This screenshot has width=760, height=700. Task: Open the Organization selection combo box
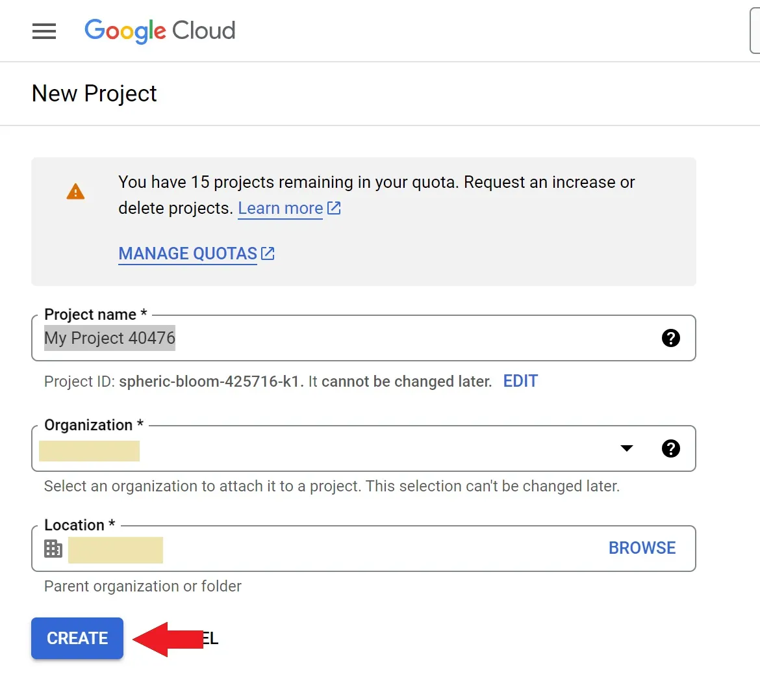[325, 449]
